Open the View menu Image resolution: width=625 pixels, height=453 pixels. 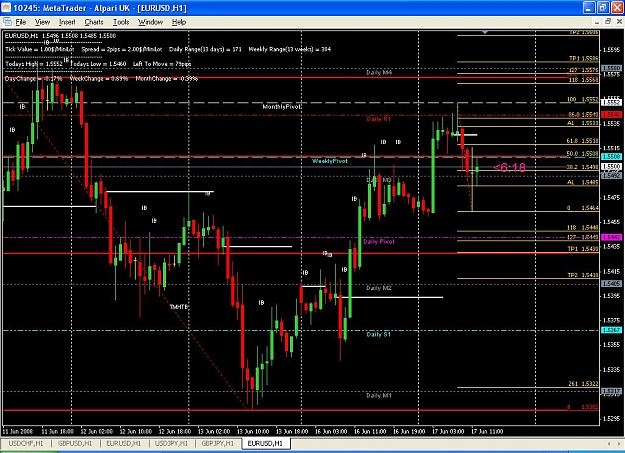(42, 22)
